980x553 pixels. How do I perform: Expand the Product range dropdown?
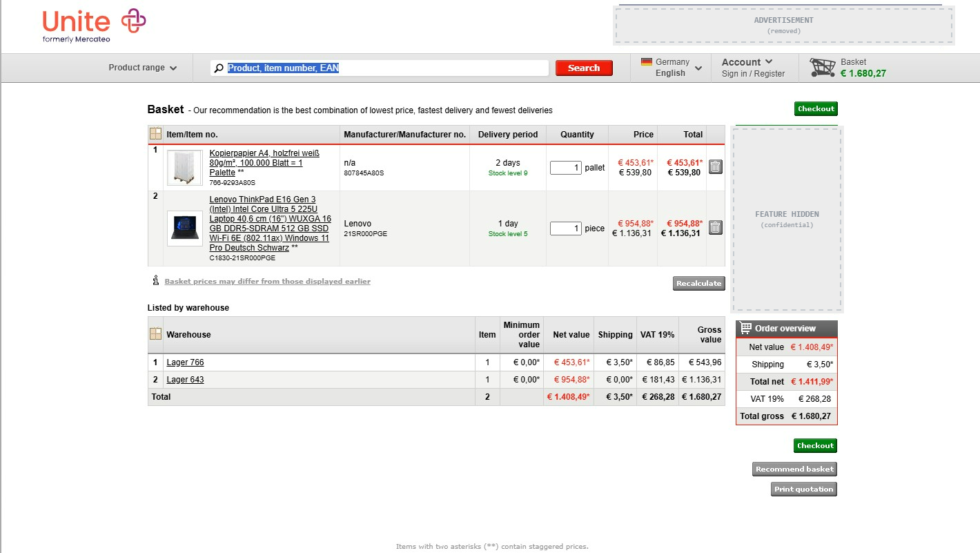pos(143,68)
